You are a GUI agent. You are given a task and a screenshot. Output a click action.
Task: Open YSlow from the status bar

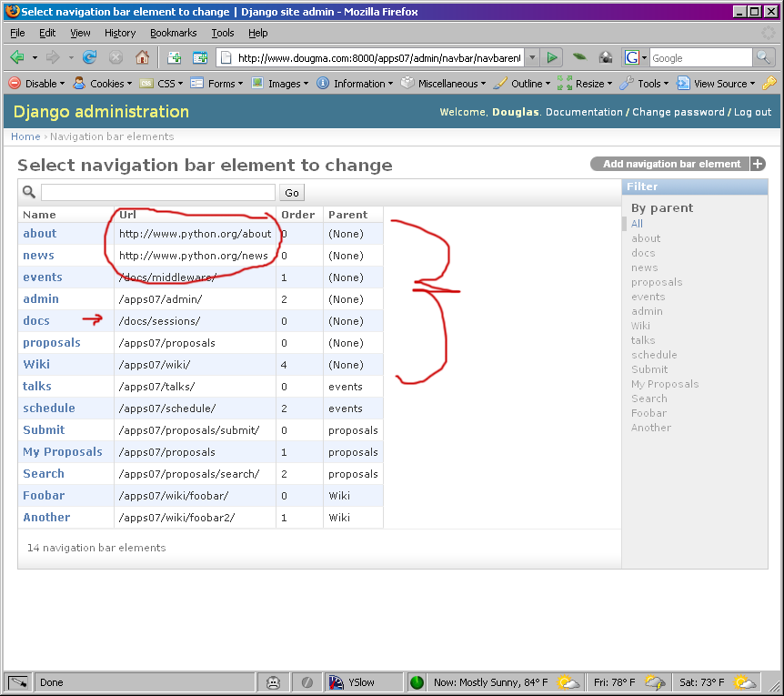pos(363,681)
